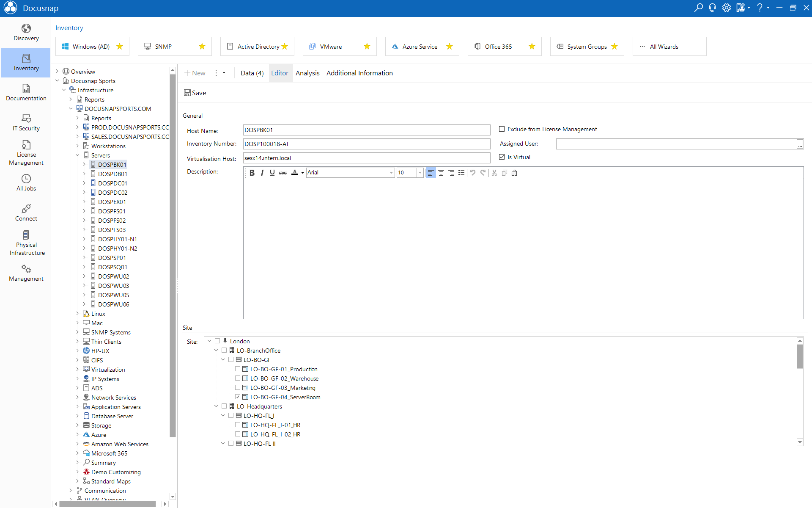This screenshot has height=508, width=812.
Task: Open the font name dropdown (Arial)
Action: 391,173
